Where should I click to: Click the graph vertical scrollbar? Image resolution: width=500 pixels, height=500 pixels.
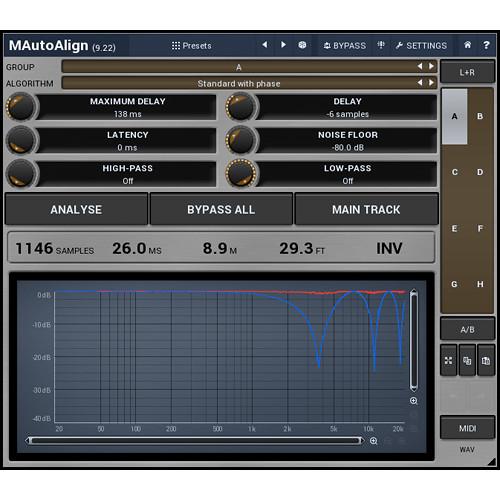coord(414,340)
